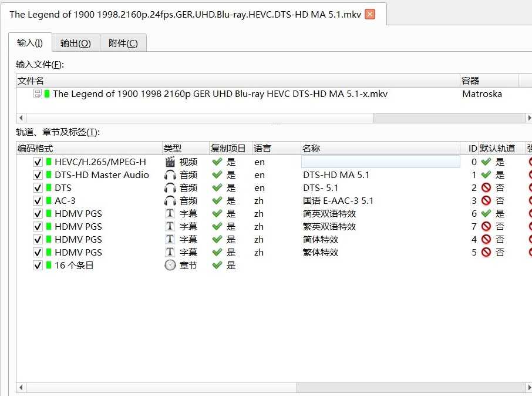Switch to the 输入(I) tab

(x=30, y=43)
